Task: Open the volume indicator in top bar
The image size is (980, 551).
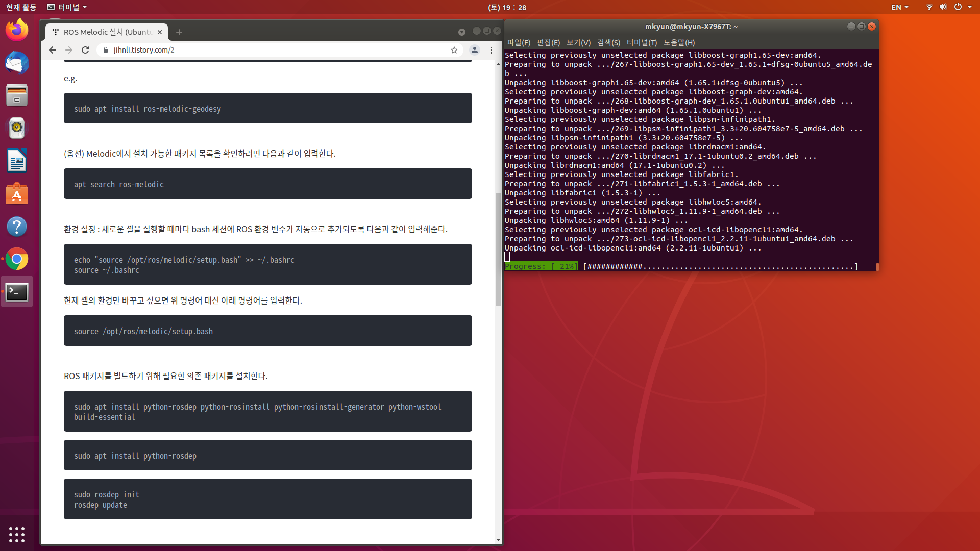Action: (x=943, y=7)
